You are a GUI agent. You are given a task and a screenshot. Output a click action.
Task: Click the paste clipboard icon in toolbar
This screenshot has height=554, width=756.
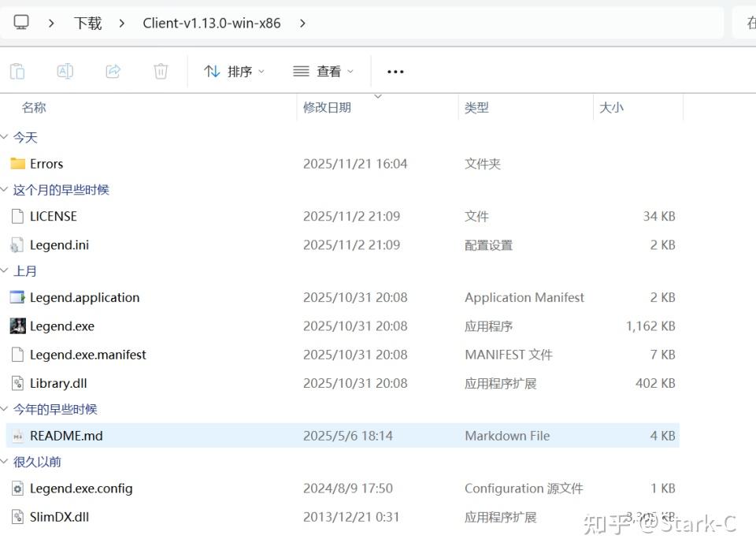17,72
